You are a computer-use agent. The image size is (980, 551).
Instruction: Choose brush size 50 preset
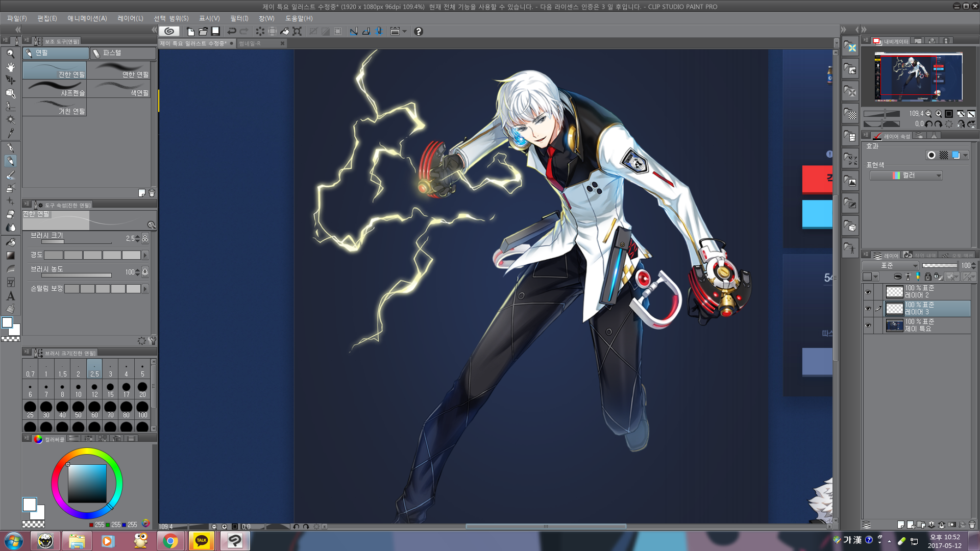pyautogui.click(x=78, y=410)
